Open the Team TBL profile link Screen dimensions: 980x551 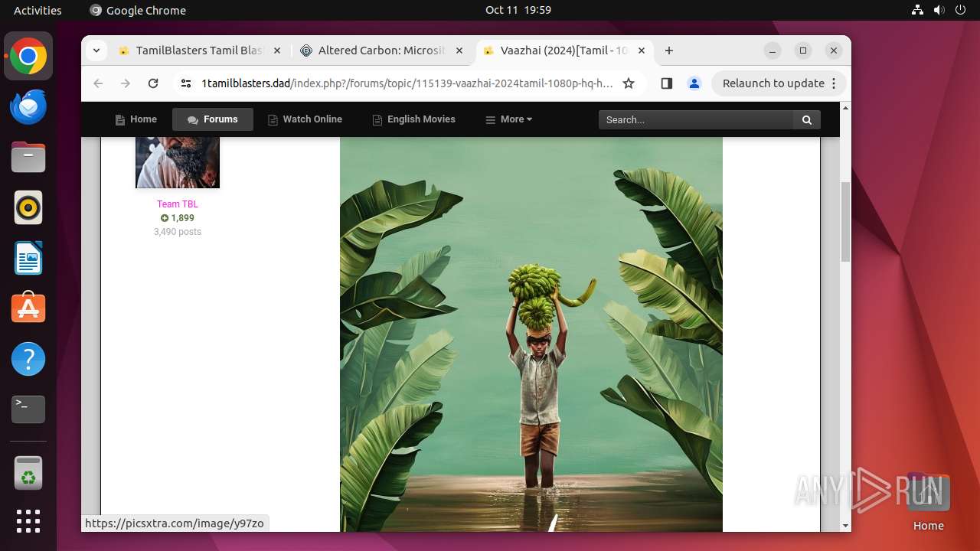pyautogui.click(x=178, y=204)
